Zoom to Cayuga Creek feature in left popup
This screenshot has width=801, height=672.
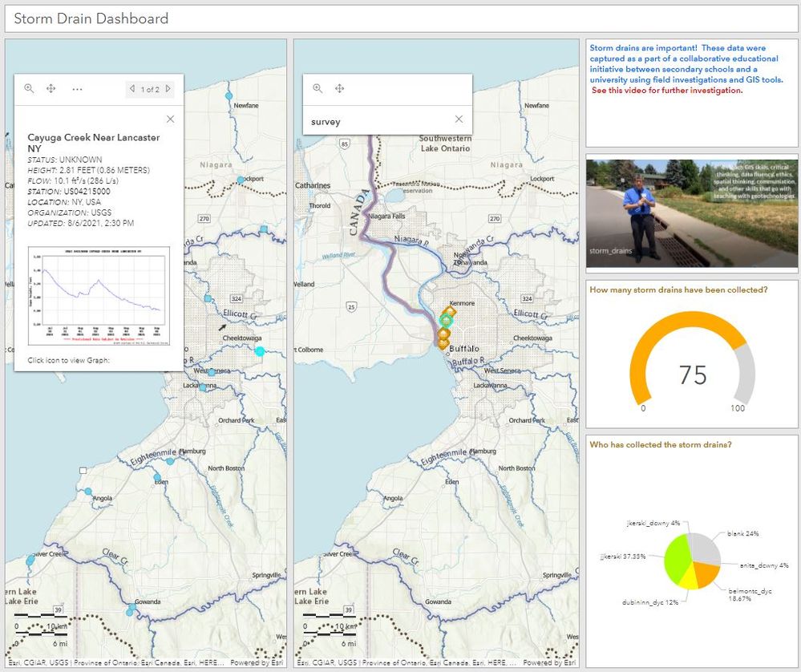(x=29, y=88)
